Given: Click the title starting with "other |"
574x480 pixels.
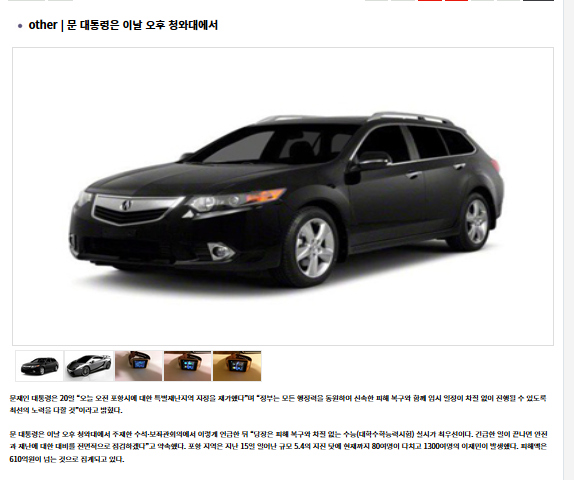Looking at the screenshot, I should [x=123, y=25].
